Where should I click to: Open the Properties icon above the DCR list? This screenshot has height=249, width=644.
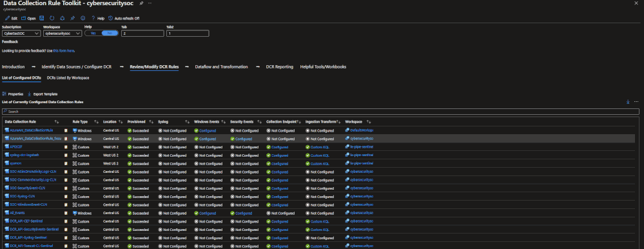click(5, 94)
